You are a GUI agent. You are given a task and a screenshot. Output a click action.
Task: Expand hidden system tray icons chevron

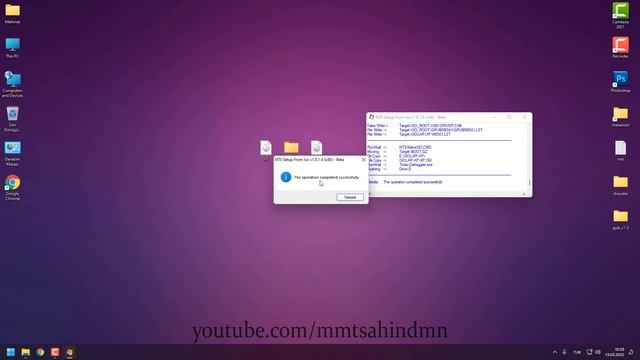[555, 352]
